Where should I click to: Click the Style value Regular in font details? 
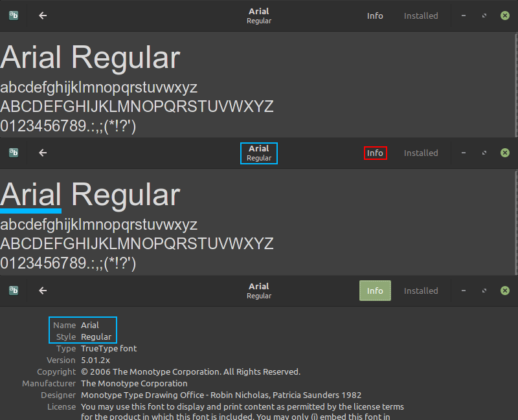[96, 337]
